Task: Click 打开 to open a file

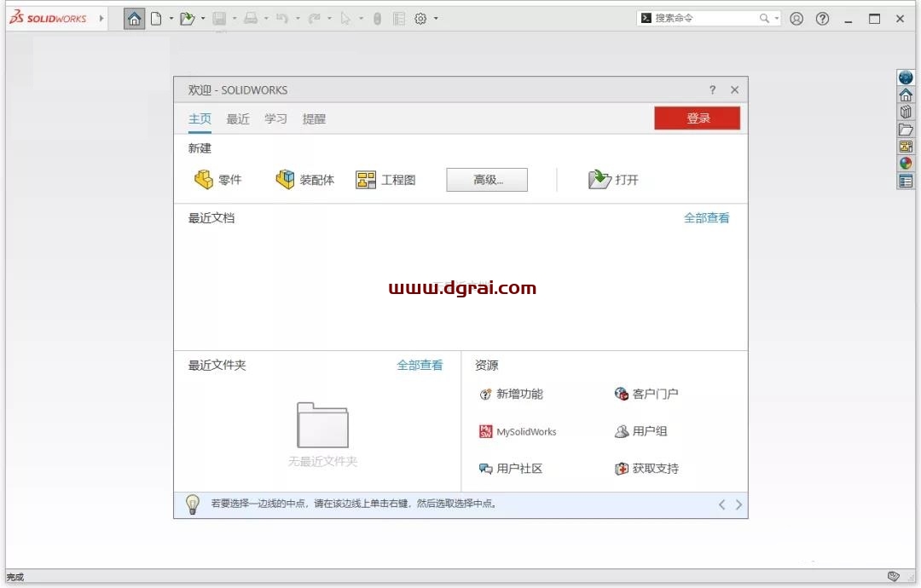Action: pyautogui.click(x=612, y=180)
